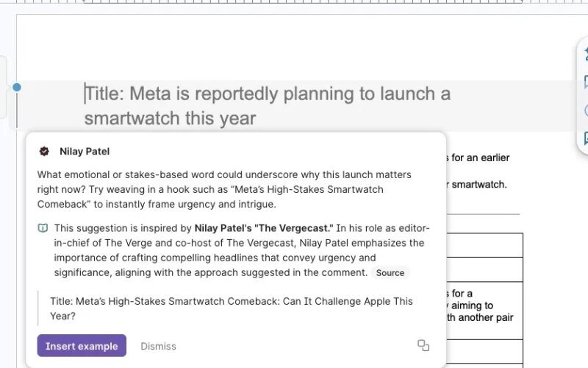Open the upper comment icon in right sidebar

coord(586,82)
